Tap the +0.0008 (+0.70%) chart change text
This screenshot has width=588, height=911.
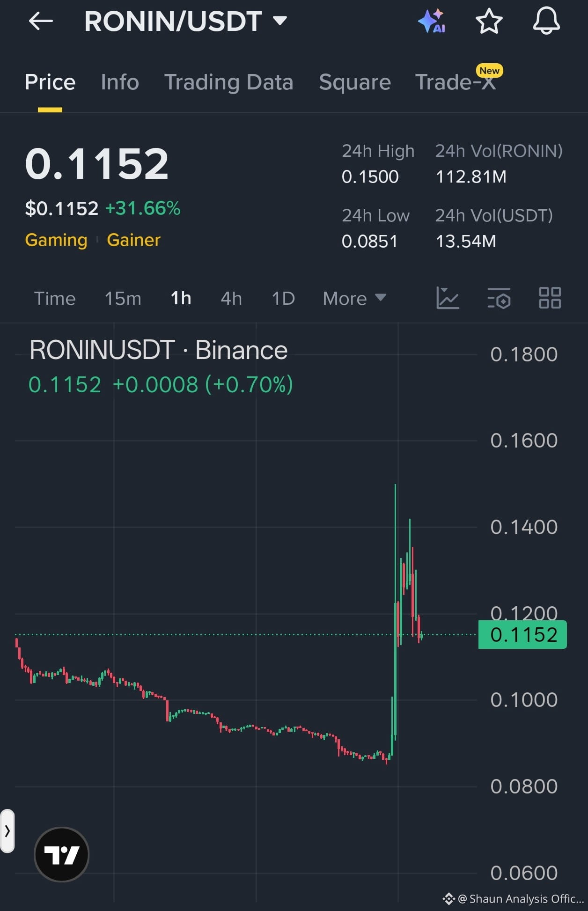coord(203,385)
